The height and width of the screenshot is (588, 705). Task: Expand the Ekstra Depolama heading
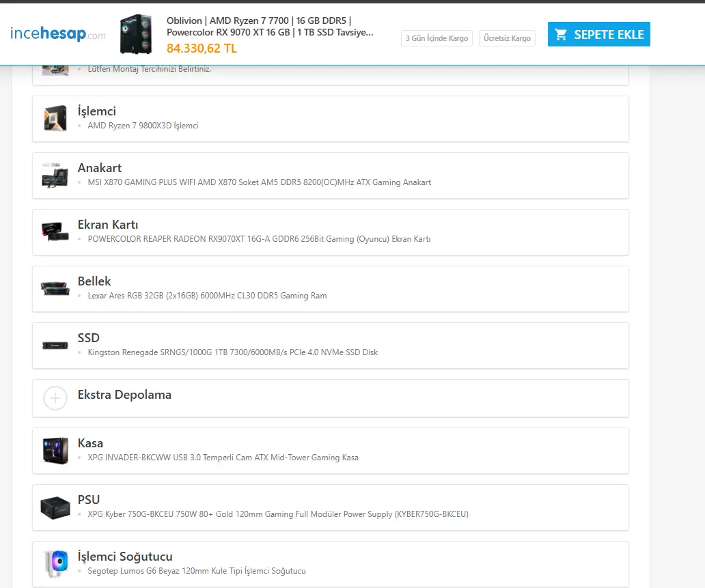tap(124, 395)
